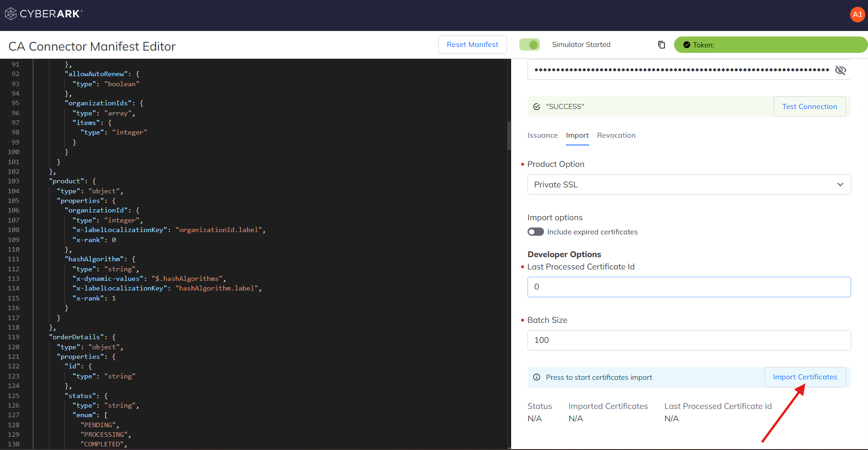
Task: Click the "status" key in editor
Action: pyautogui.click(x=80, y=396)
